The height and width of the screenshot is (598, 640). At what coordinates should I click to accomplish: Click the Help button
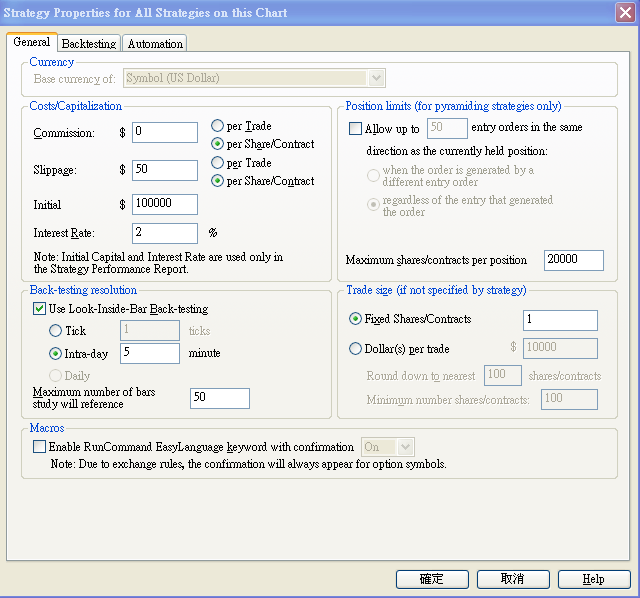(593, 579)
